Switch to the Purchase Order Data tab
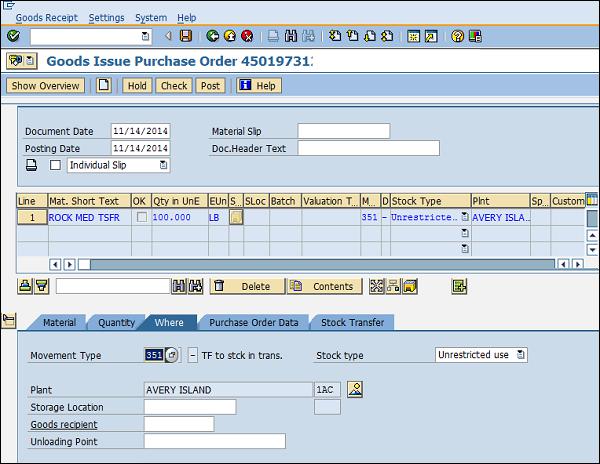This screenshot has height=464, width=600. tap(252, 323)
